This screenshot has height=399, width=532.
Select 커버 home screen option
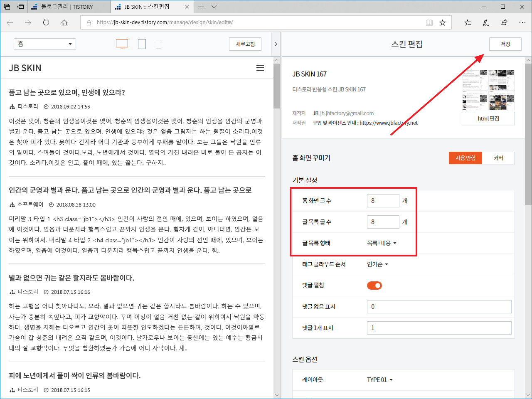498,158
